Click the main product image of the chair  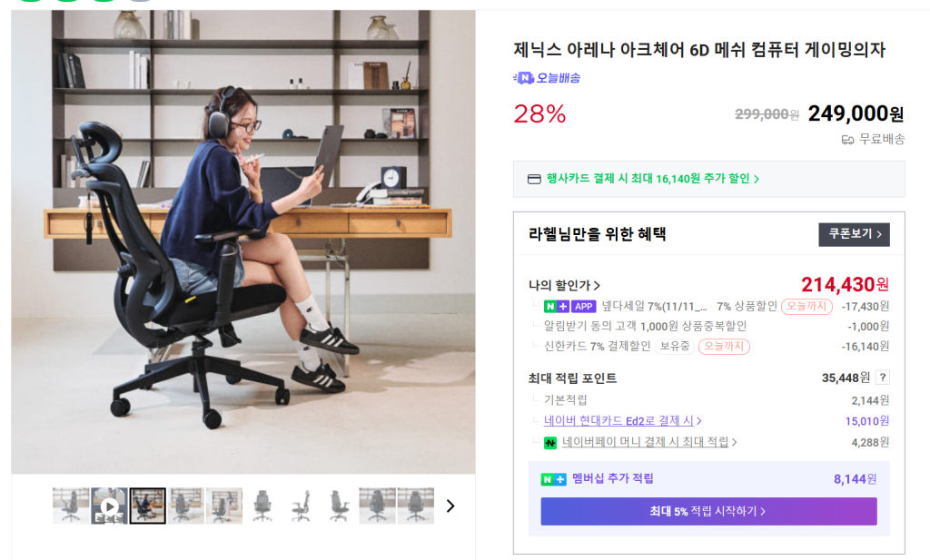coord(243,241)
